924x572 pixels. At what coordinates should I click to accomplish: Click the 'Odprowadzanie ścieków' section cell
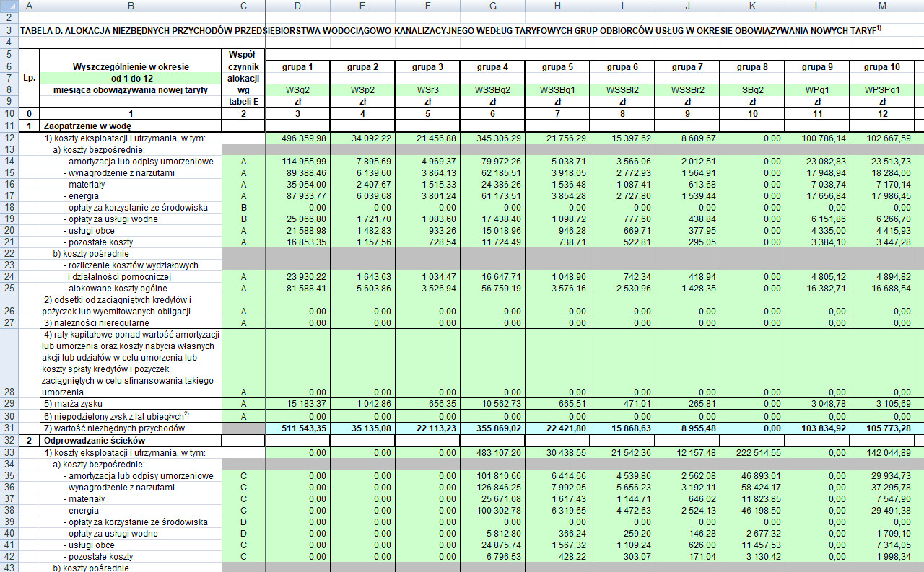point(131,440)
